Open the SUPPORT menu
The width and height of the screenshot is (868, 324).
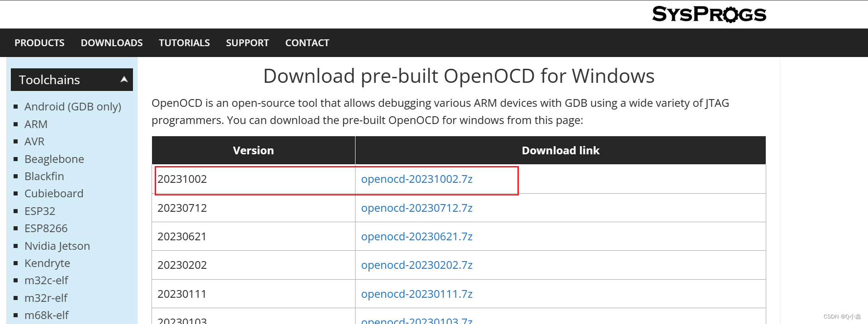tap(247, 43)
